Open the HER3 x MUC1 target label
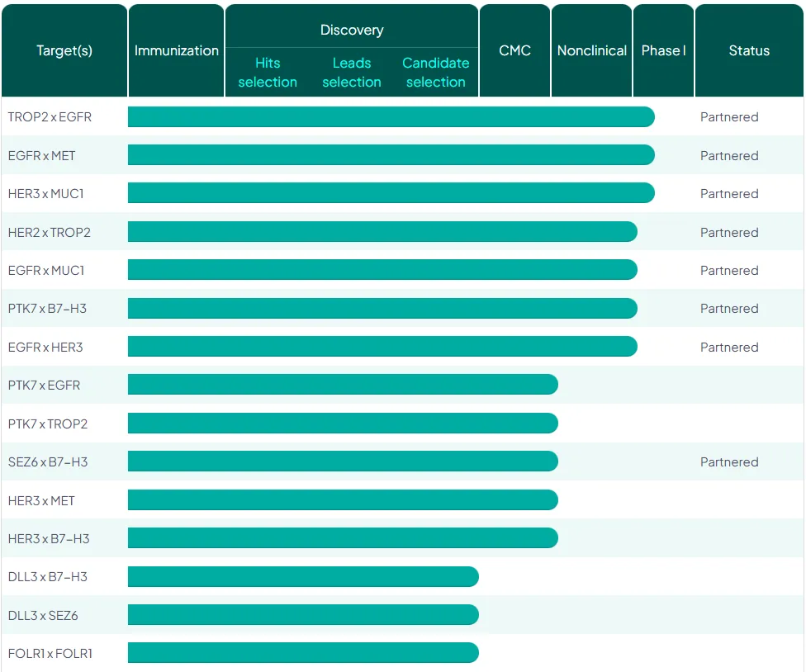 click(45, 194)
